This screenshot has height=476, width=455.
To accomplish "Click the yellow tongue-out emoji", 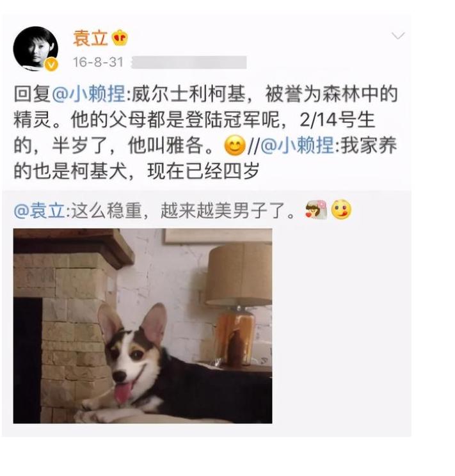I will (x=341, y=209).
